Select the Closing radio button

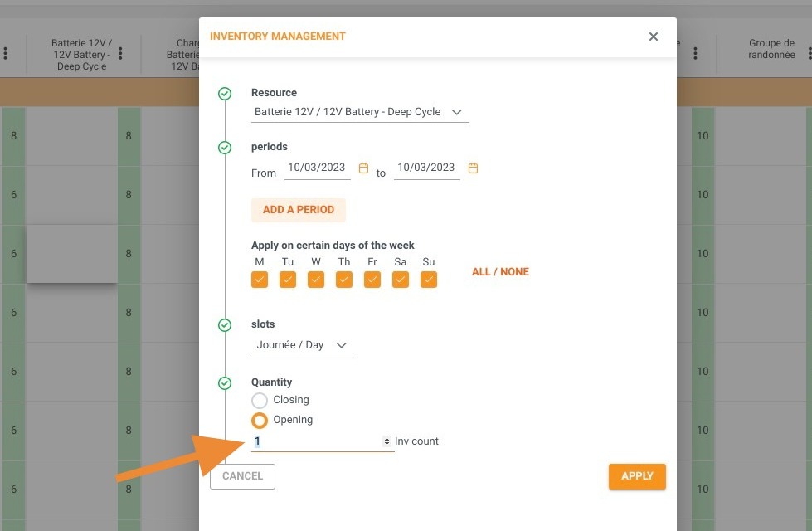[260, 401]
